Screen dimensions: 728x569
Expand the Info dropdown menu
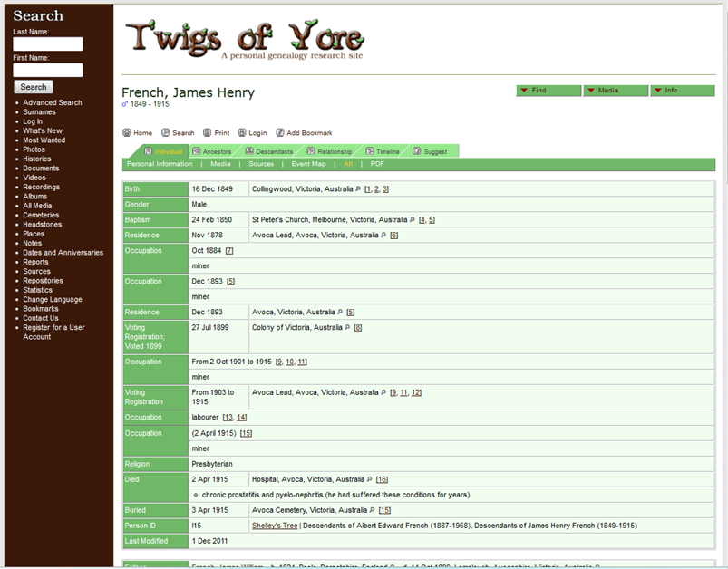click(683, 91)
